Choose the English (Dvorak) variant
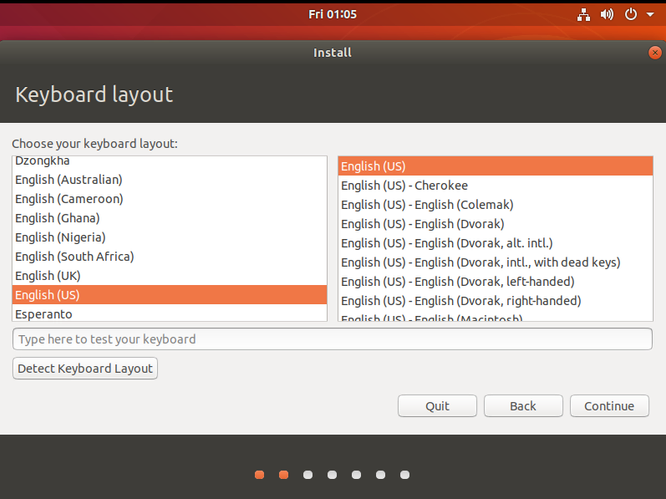 coord(495,223)
